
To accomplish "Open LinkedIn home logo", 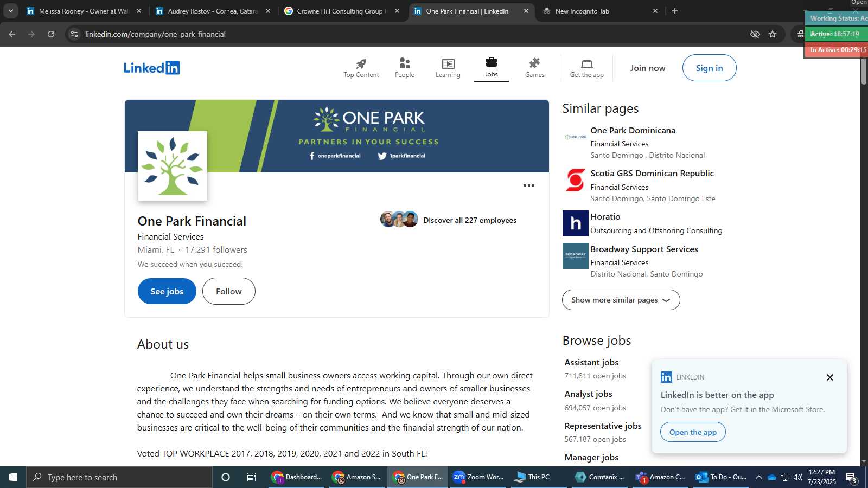I will tap(151, 68).
